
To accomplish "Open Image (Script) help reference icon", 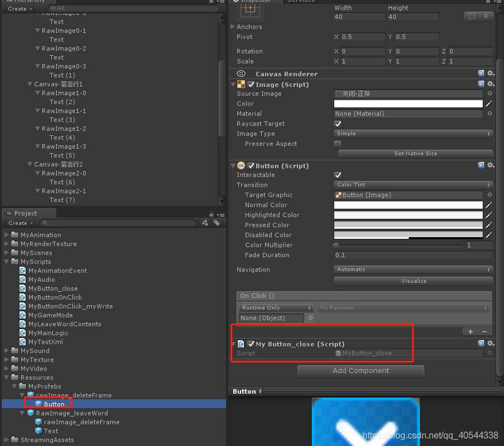I will 481,84.
